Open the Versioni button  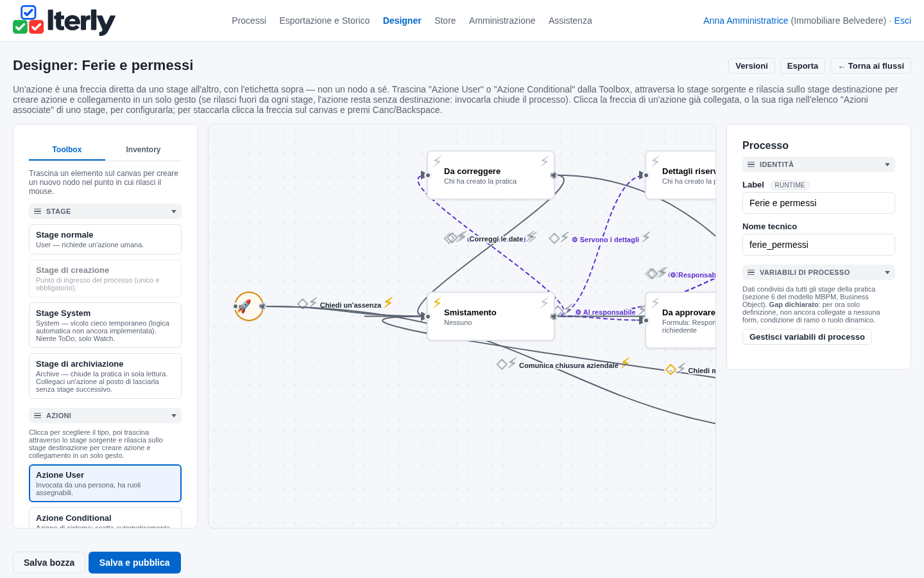click(751, 66)
